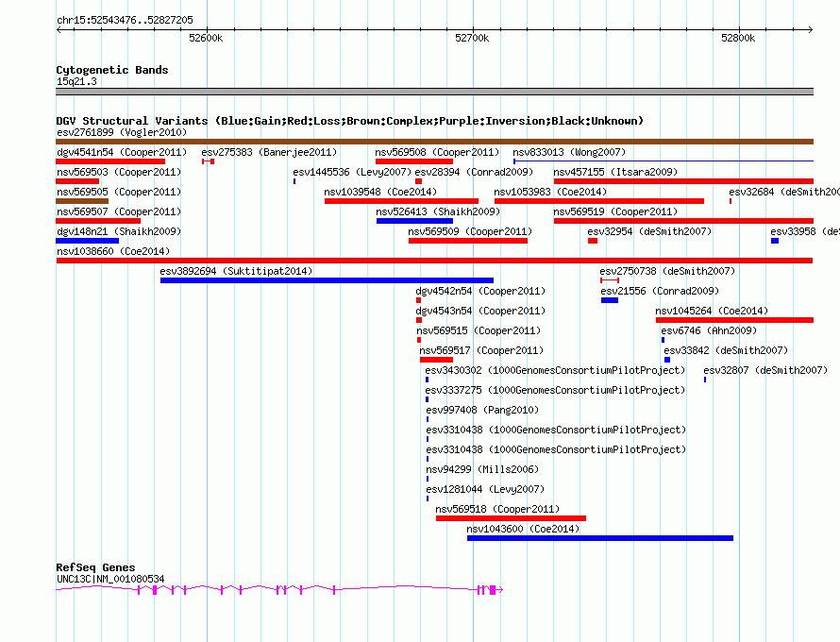This screenshot has height=642, width=840.
Task: Open the nsv1043600 (Coe2014) variant label
Action: point(523,529)
